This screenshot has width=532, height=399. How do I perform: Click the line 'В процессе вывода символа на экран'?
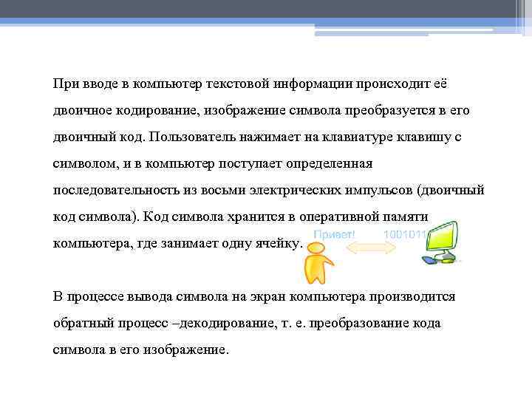pos(254,296)
